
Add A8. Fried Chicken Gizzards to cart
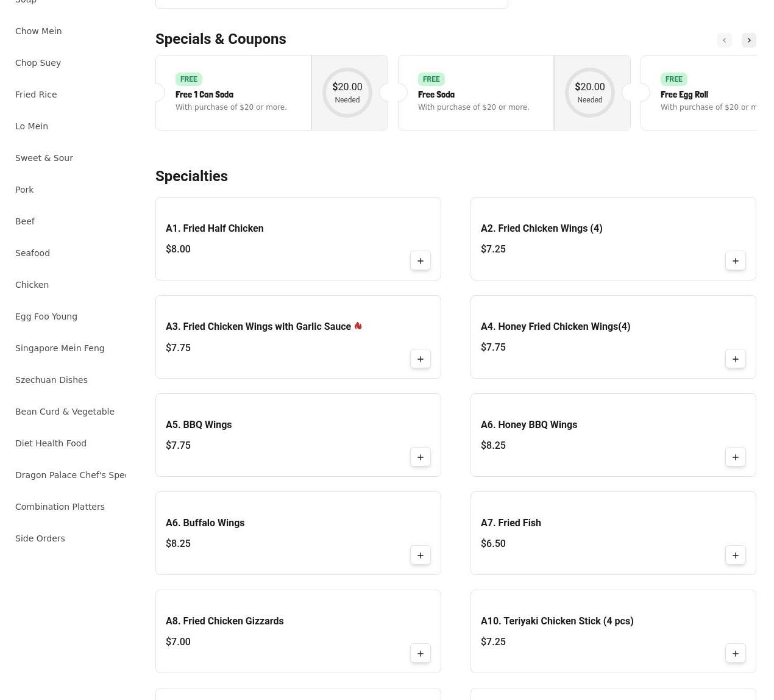coord(420,654)
